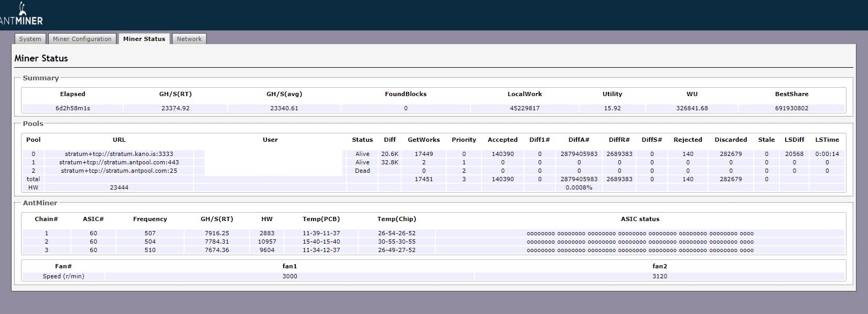868x314 pixels.
Task: Click chain 2 frequency 504
Action: point(150,242)
